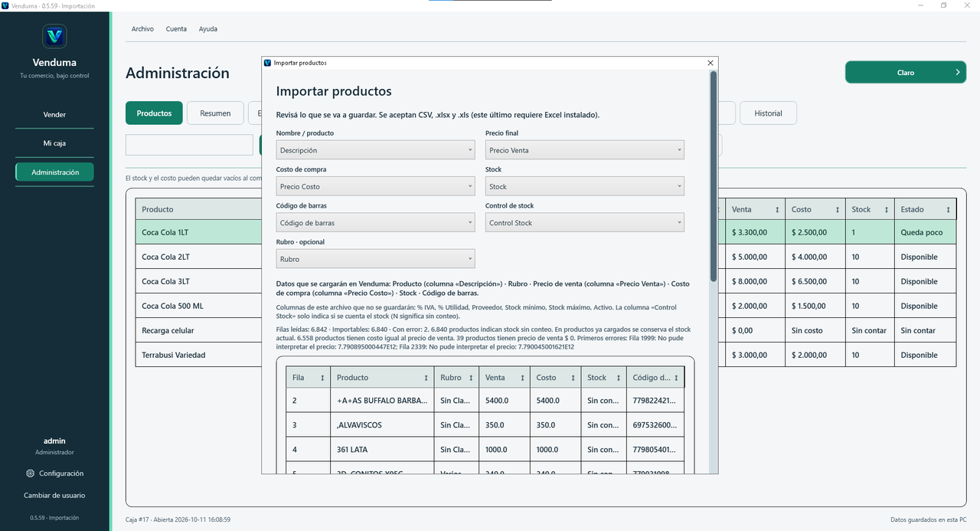Open the Nombre / producto dropdown
The height and width of the screenshot is (531, 980).
[x=375, y=150]
